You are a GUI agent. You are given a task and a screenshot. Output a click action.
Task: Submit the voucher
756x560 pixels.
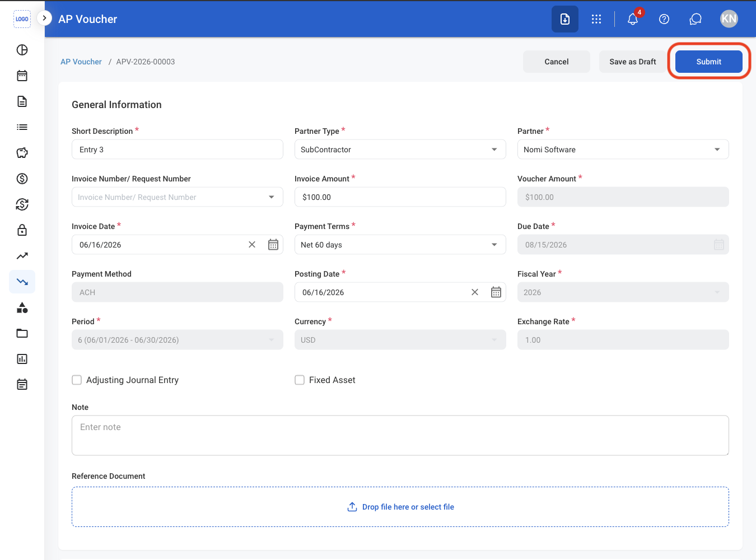coord(709,62)
